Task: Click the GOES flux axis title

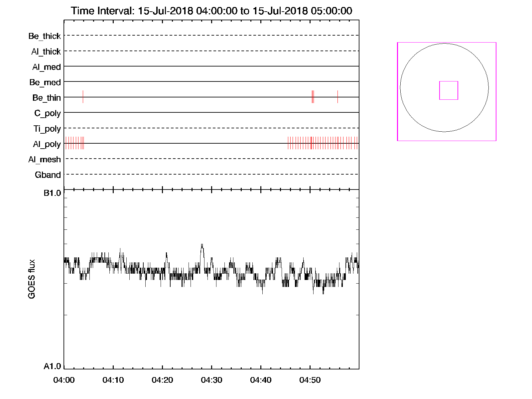Action: click(32, 279)
